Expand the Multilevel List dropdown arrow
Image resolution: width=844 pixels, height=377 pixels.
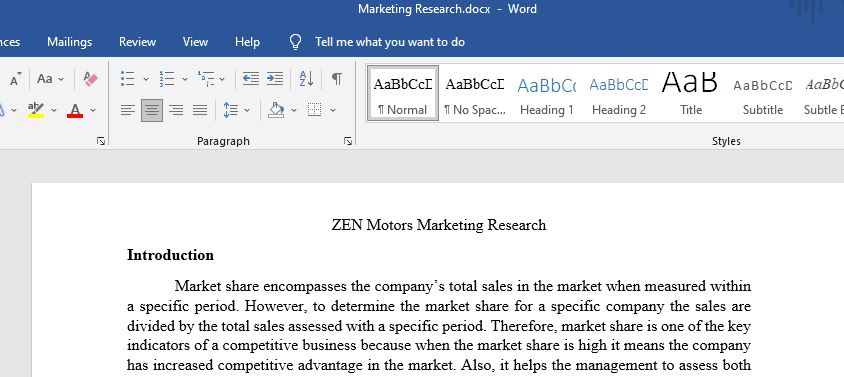click(x=222, y=79)
